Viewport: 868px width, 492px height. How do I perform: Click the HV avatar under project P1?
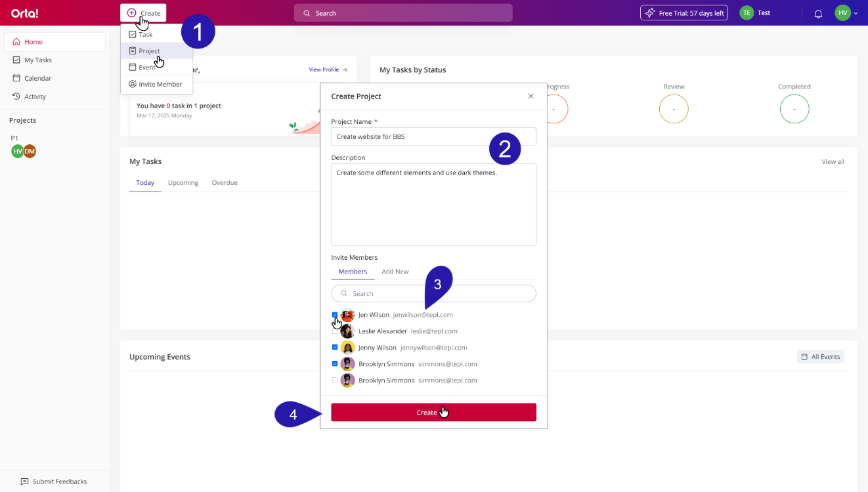click(17, 152)
